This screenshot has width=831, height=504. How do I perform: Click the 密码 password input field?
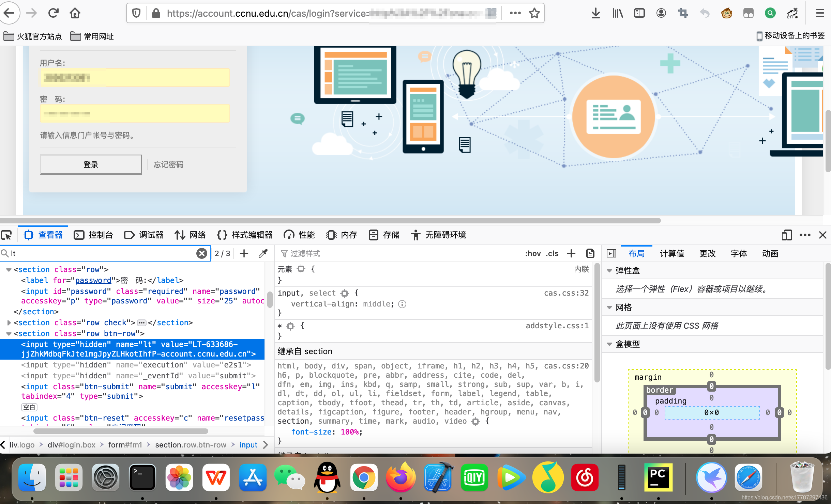[135, 113]
